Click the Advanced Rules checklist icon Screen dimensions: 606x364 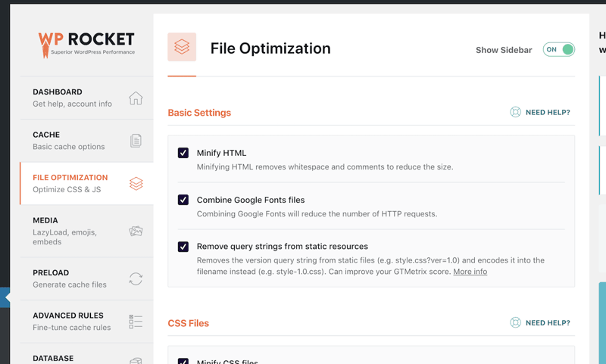point(136,322)
